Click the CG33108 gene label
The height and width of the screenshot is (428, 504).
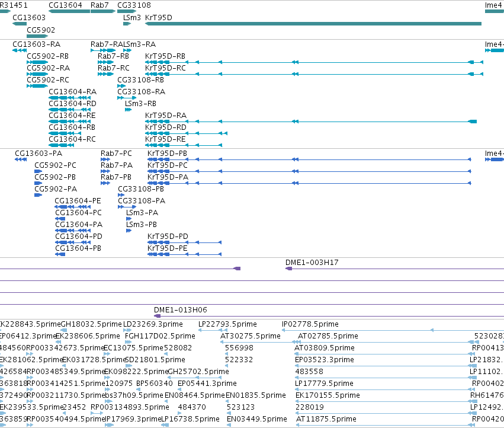click(x=134, y=5)
